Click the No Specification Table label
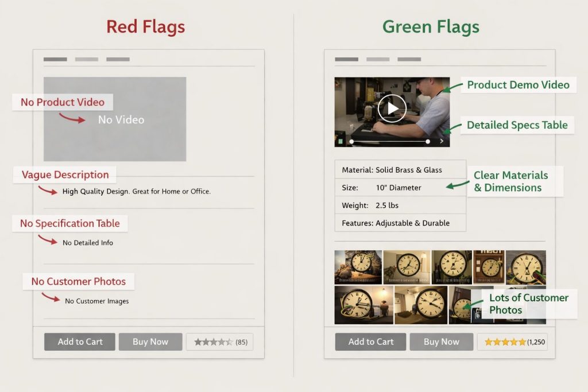 pos(69,223)
